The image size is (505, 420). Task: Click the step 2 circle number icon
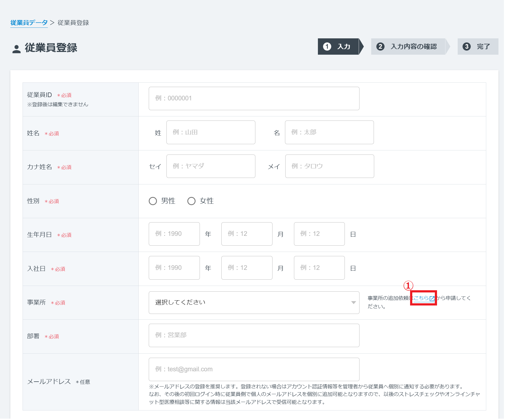click(x=380, y=47)
